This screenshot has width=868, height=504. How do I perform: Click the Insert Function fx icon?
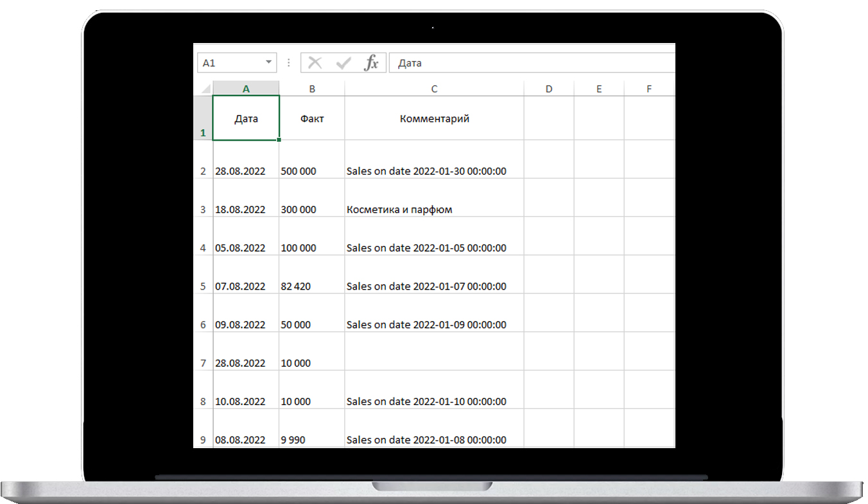[x=372, y=63]
